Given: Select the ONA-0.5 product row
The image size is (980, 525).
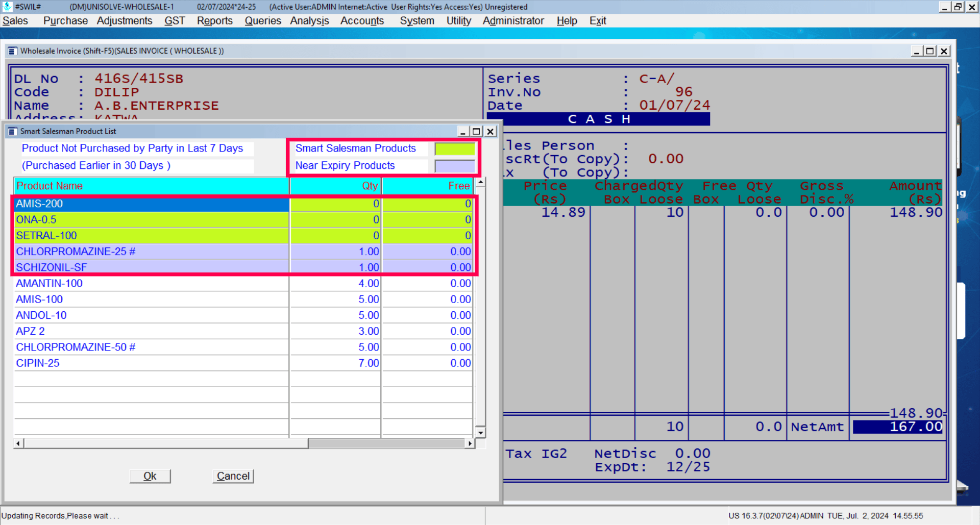Looking at the screenshot, I should (243, 219).
